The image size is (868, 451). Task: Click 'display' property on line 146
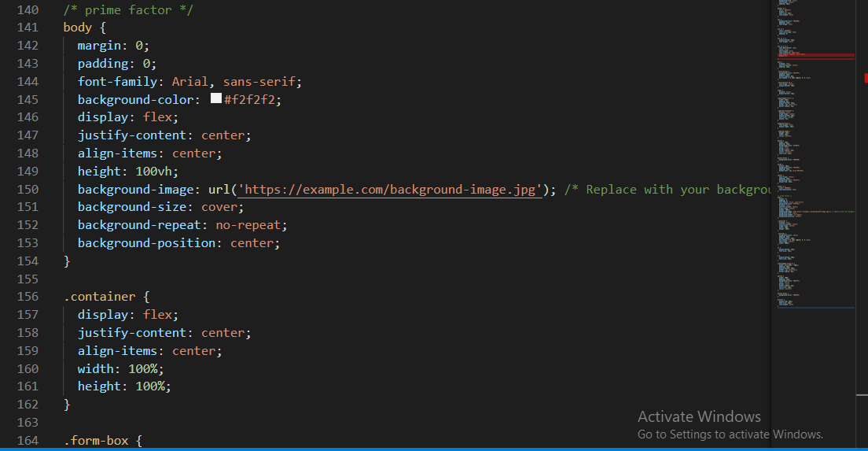click(x=103, y=117)
